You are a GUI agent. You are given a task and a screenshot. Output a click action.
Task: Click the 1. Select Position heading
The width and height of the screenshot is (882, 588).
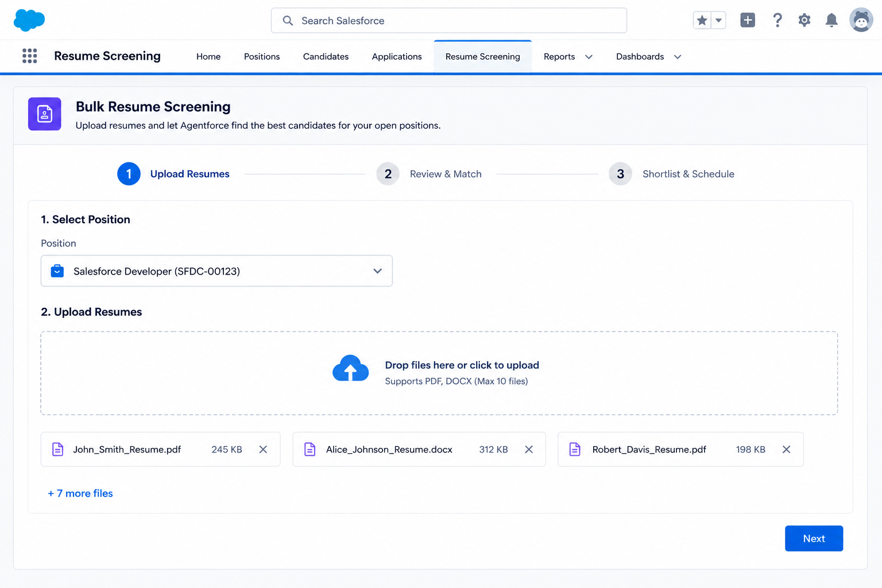[86, 219]
